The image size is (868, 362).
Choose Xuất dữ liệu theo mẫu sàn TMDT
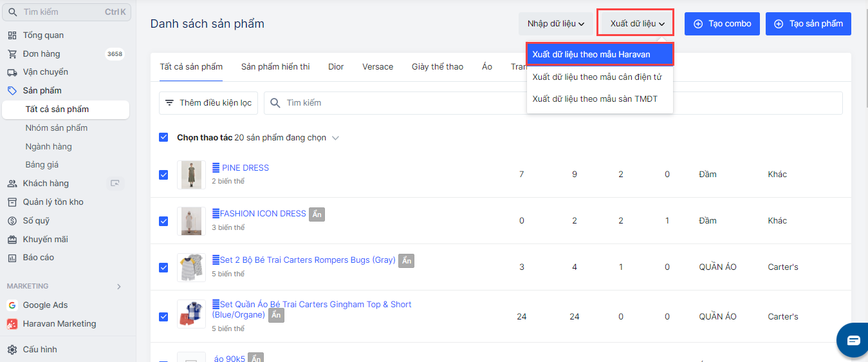point(600,99)
